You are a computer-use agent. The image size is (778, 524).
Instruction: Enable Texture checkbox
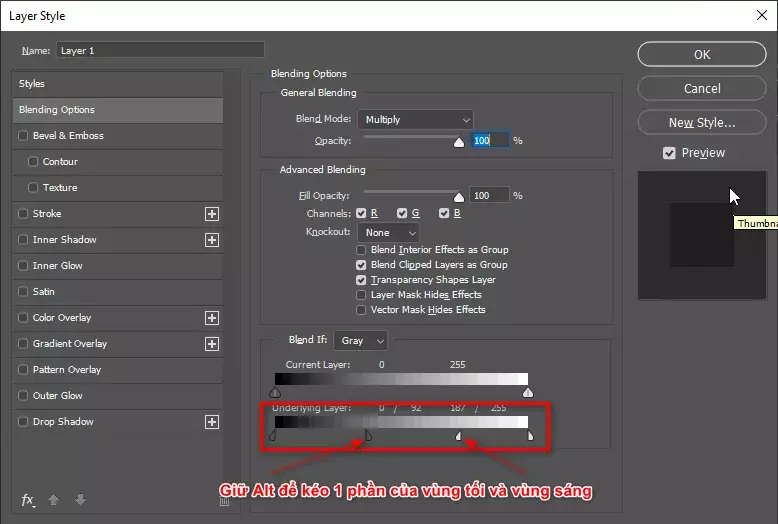[33, 187]
